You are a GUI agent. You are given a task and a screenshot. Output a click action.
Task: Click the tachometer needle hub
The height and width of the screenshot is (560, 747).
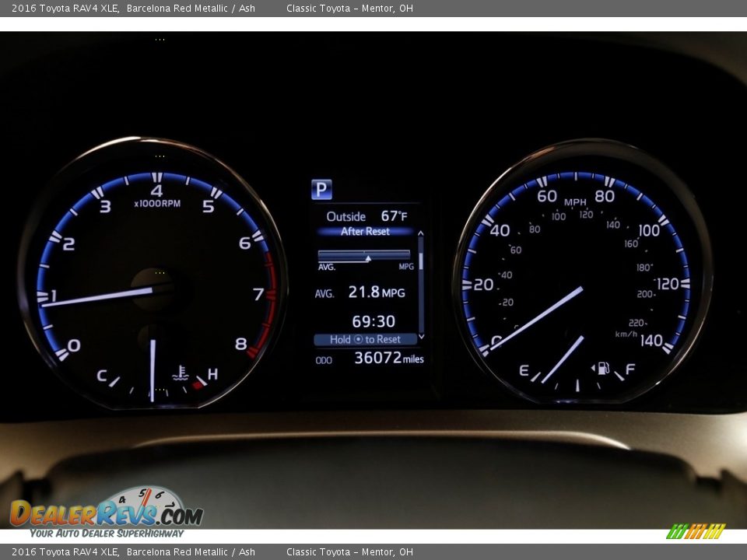(153, 289)
